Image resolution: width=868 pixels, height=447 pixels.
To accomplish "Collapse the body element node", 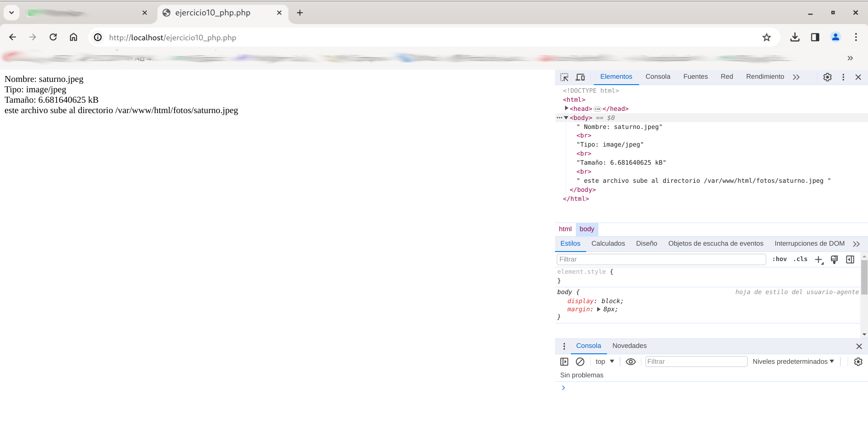I will click(x=566, y=118).
